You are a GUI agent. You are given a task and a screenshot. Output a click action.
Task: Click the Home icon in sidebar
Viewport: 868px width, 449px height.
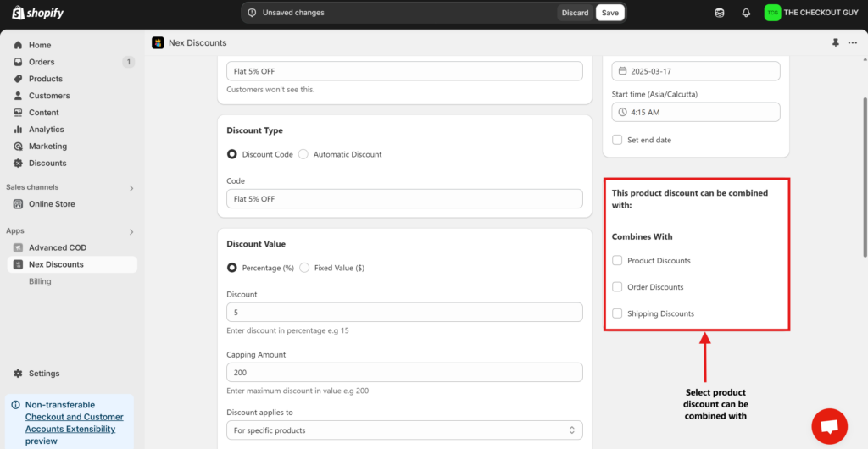tap(19, 46)
